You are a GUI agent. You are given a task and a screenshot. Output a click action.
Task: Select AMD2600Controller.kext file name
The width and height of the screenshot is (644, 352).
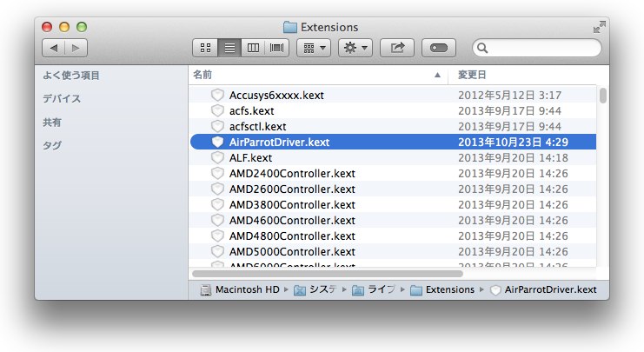coord(292,189)
